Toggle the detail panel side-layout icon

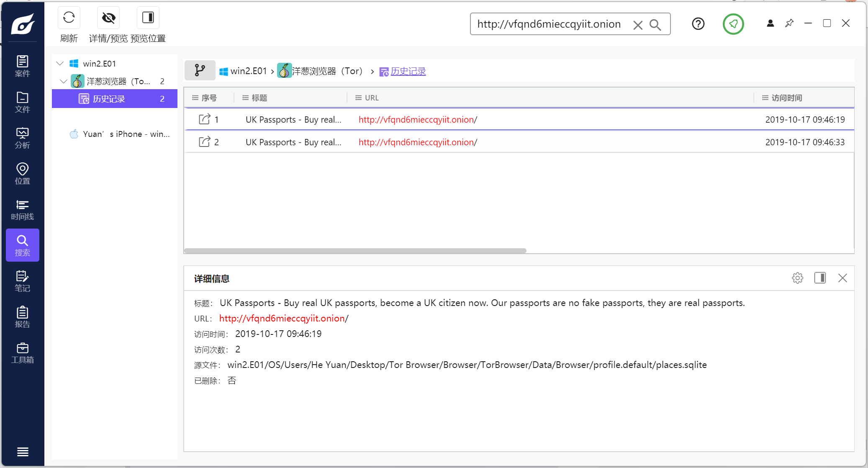pyautogui.click(x=819, y=278)
